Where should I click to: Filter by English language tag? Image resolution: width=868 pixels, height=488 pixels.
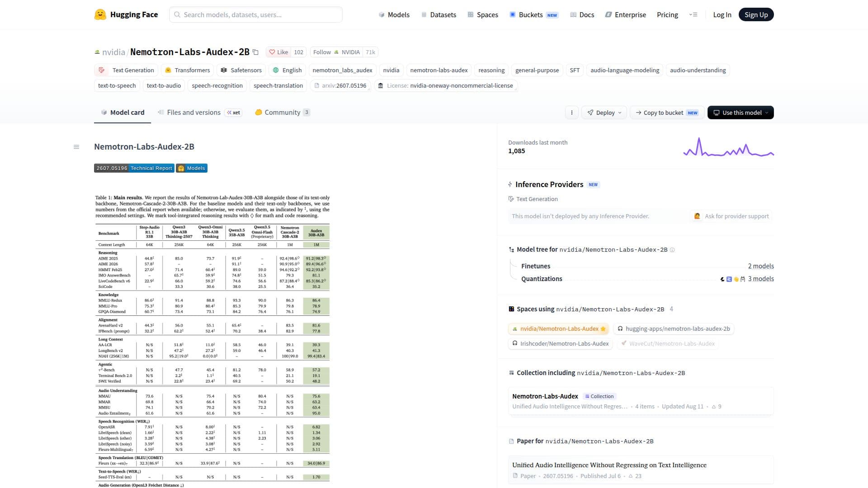(x=287, y=70)
